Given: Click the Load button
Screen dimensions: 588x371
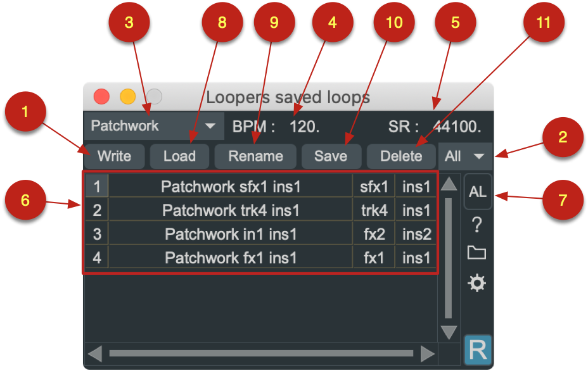Looking at the screenshot, I should click(x=179, y=156).
